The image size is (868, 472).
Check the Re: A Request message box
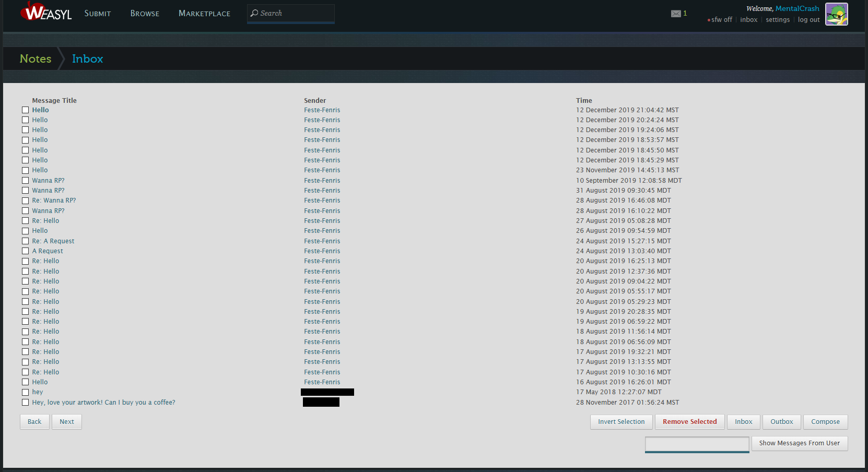point(25,241)
